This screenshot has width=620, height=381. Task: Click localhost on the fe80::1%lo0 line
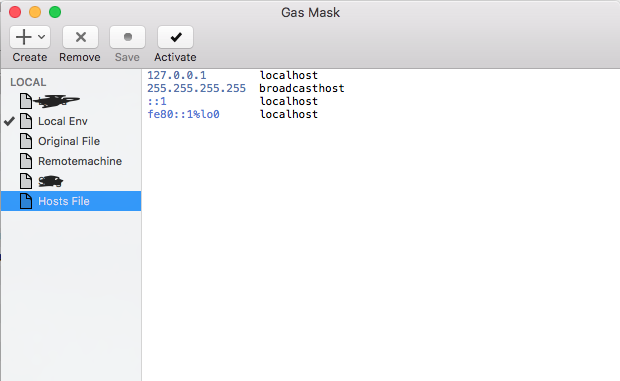(289, 114)
